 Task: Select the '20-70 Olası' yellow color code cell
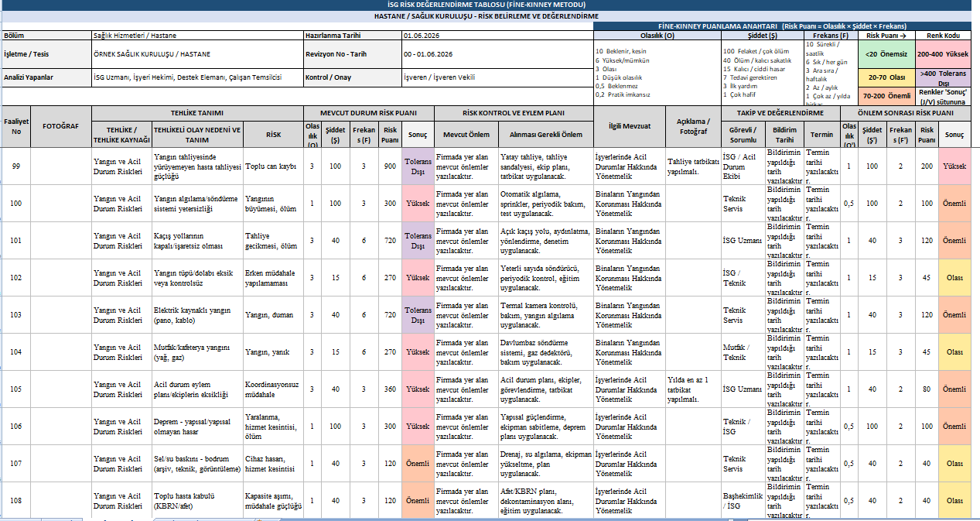tap(887, 78)
